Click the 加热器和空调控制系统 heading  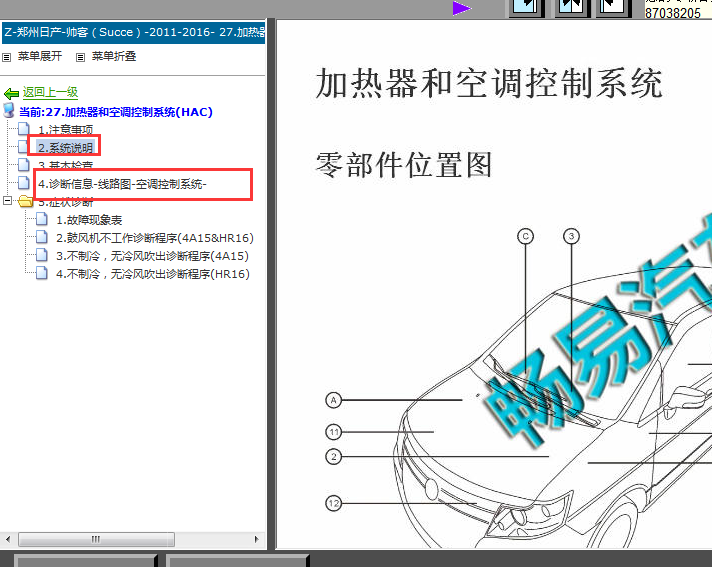tap(489, 84)
